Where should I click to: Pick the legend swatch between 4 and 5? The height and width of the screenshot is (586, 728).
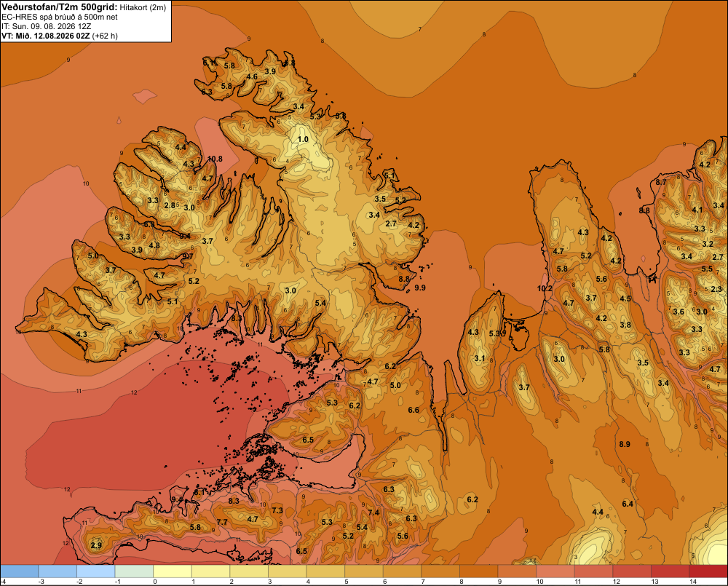325,571
